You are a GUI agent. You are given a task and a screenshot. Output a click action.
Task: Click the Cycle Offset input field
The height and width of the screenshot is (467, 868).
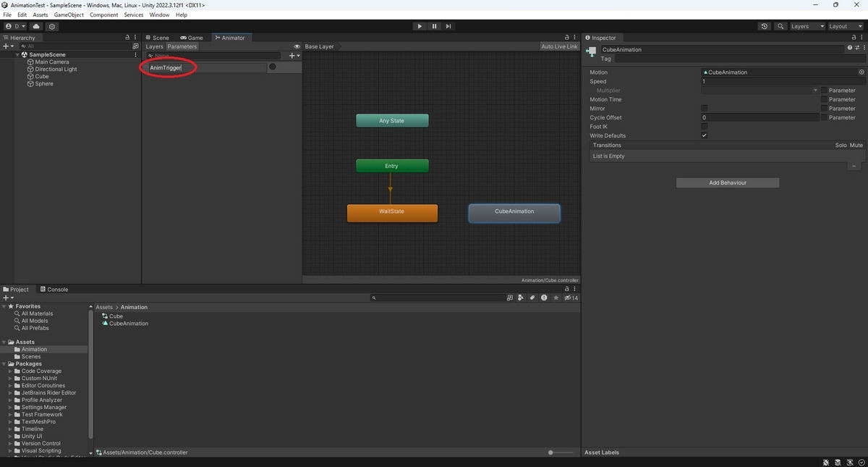coord(759,117)
